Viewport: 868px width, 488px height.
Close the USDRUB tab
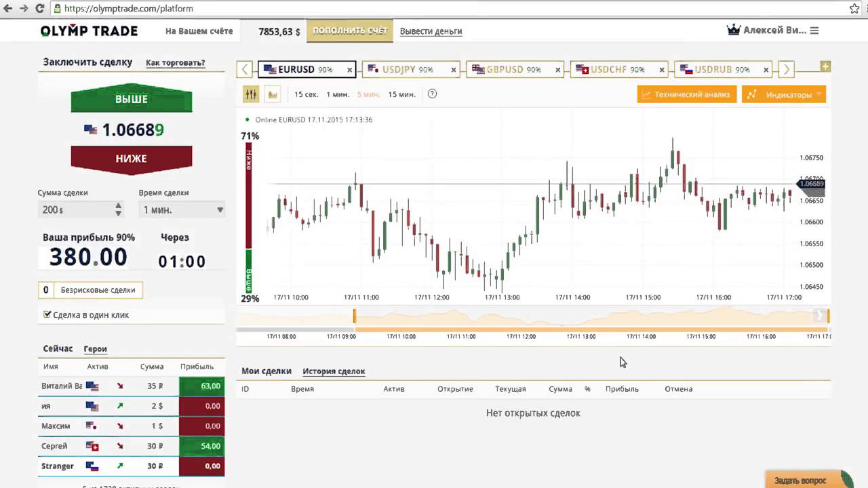pyautogui.click(x=767, y=70)
